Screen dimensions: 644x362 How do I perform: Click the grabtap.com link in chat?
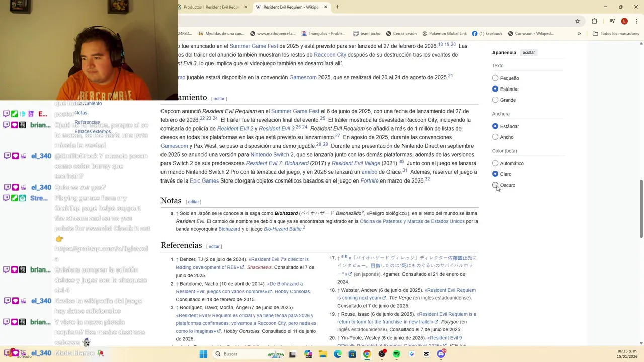coord(101,254)
